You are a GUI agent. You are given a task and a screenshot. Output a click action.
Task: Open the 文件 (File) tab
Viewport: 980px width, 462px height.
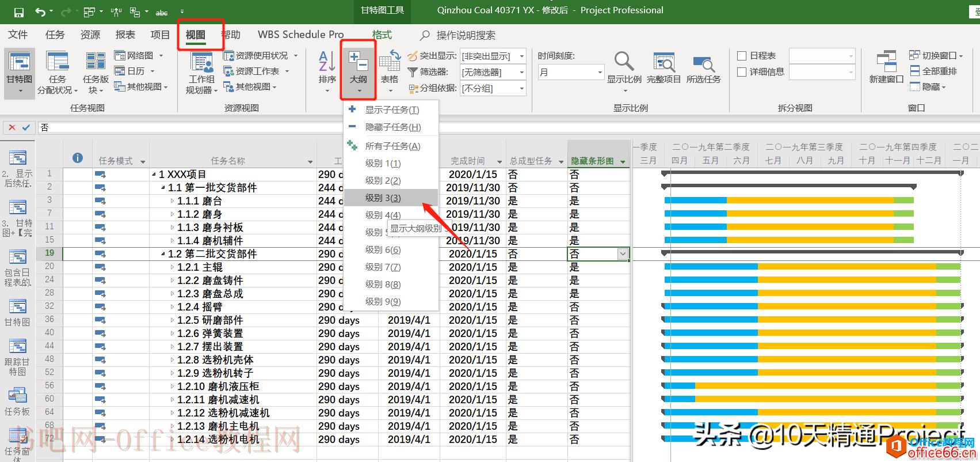point(18,35)
